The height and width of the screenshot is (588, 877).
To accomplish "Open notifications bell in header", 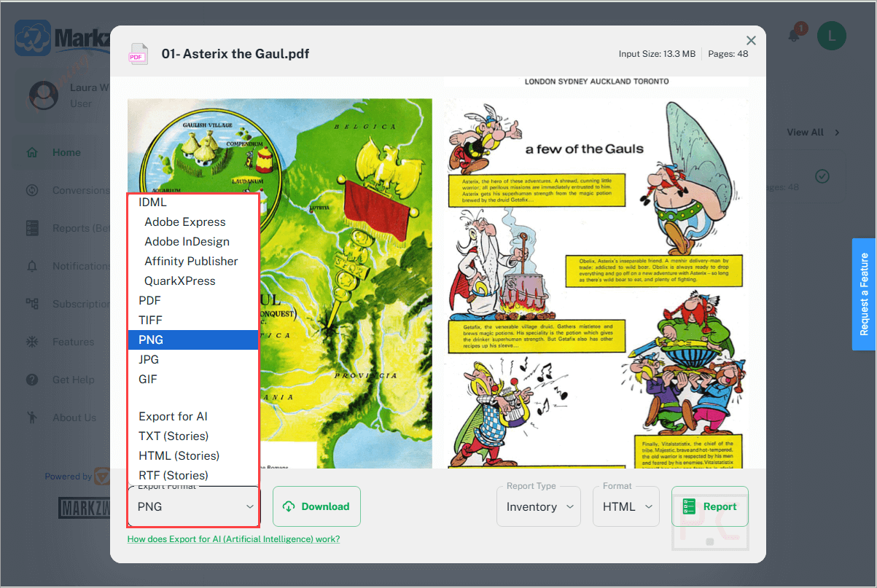I will pyautogui.click(x=795, y=35).
